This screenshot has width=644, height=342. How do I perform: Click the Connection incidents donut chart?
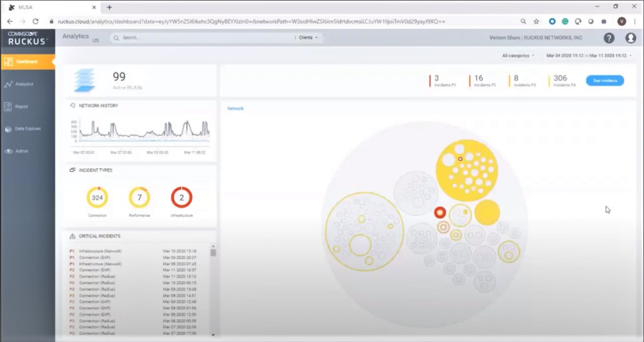click(x=97, y=198)
